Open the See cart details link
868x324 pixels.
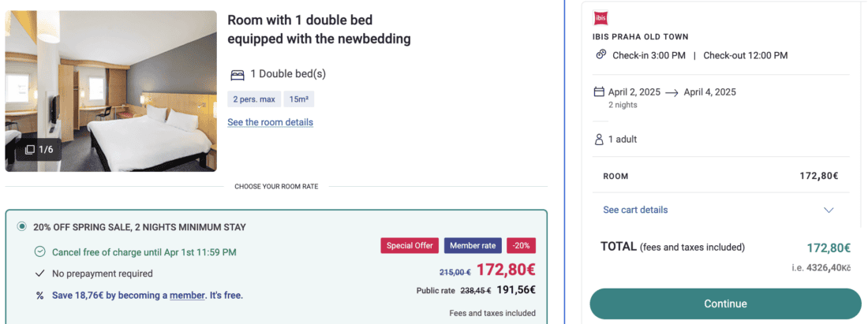pyautogui.click(x=635, y=210)
